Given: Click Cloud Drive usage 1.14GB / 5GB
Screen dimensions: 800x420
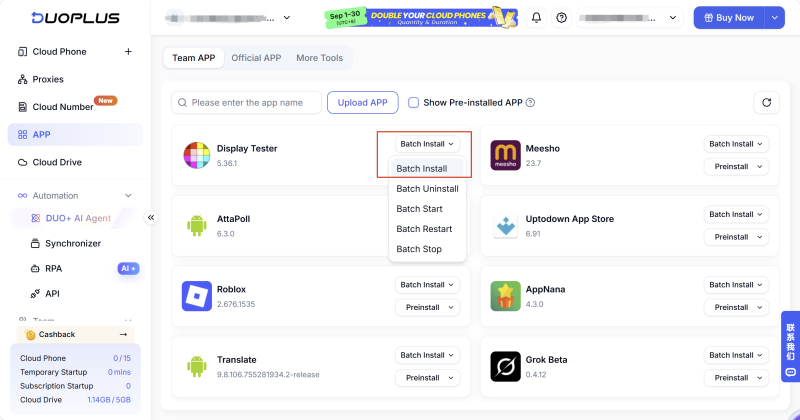Looking at the screenshot, I should pyautogui.click(x=109, y=400).
